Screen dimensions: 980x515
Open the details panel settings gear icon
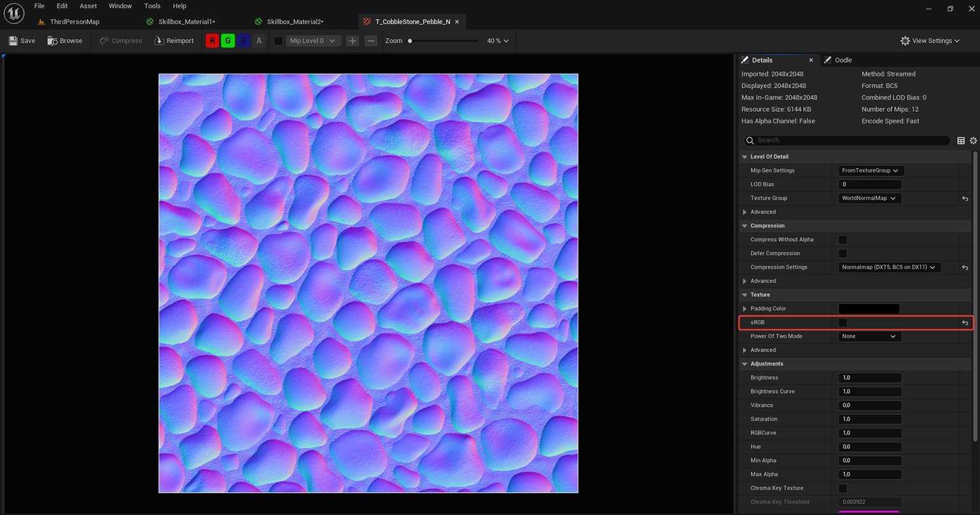click(973, 141)
